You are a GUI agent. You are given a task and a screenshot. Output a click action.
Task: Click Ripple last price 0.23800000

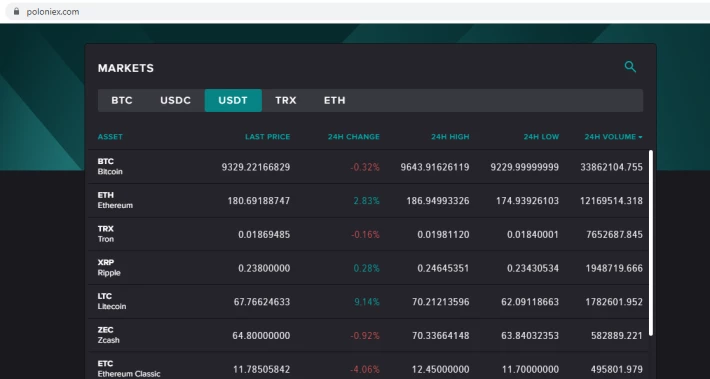click(x=264, y=268)
